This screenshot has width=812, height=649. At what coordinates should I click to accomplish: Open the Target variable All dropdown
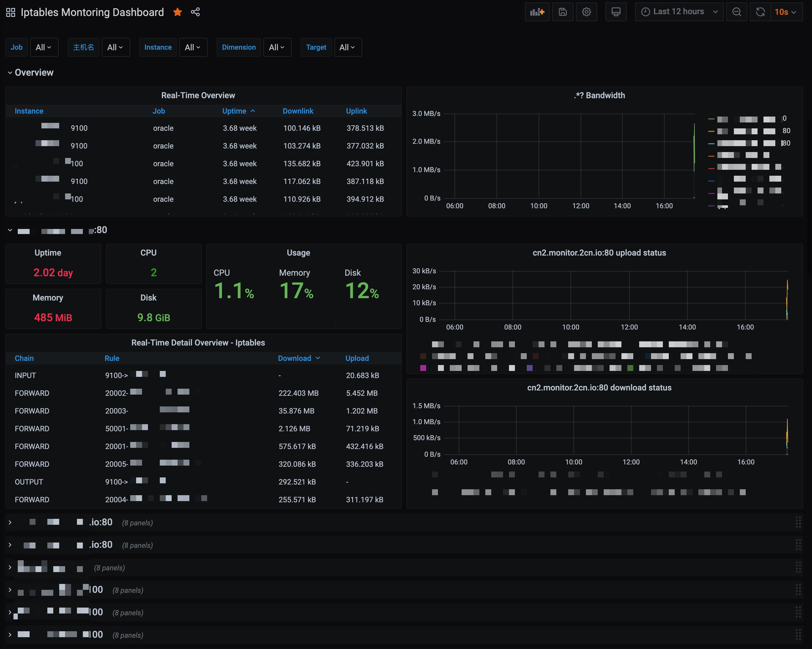click(347, 47)
